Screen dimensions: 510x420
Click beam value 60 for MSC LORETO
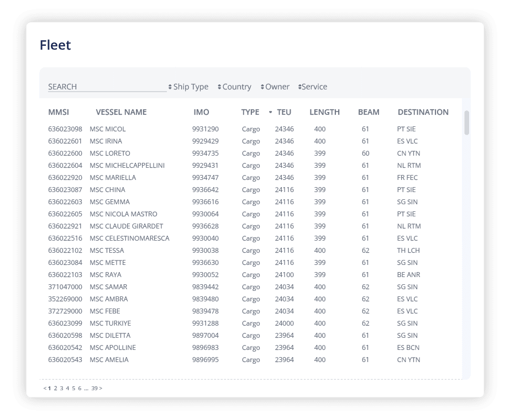coord(365,153)
